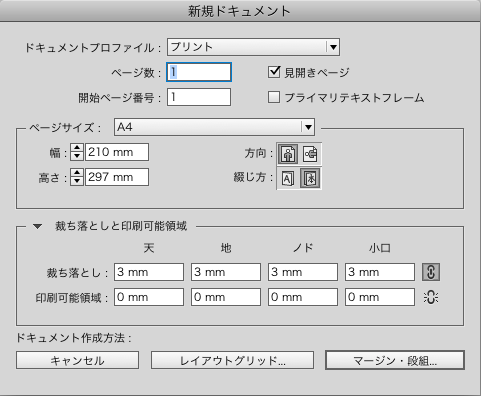This screenshot has height=396, width=481.
Task: Click the ドキュメント作成方法 label
Action: (73, 338)
